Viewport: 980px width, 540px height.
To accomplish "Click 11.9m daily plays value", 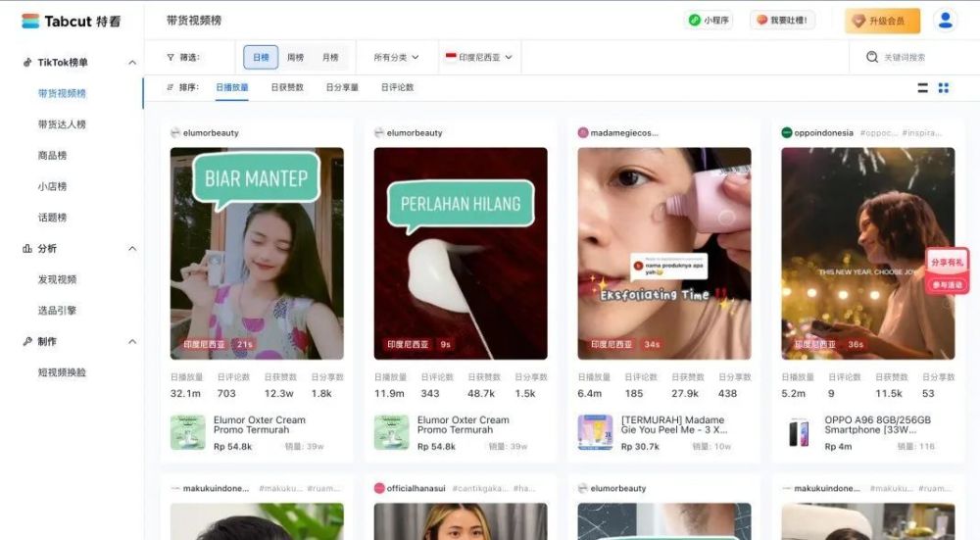I will pyautogui.click(x=389, y=393).
